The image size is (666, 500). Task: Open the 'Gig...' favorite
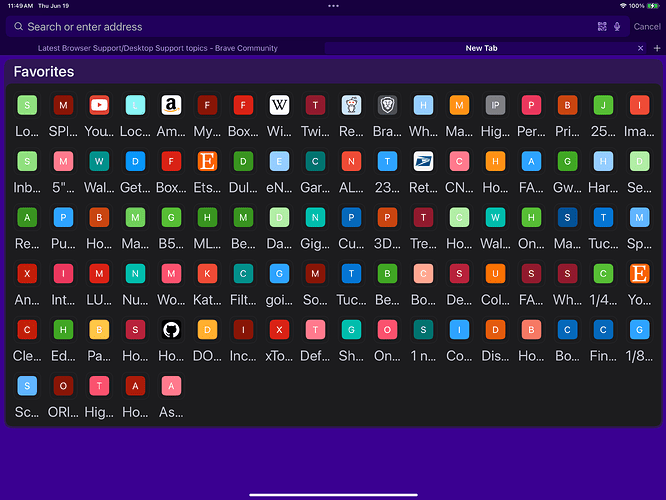315,218
